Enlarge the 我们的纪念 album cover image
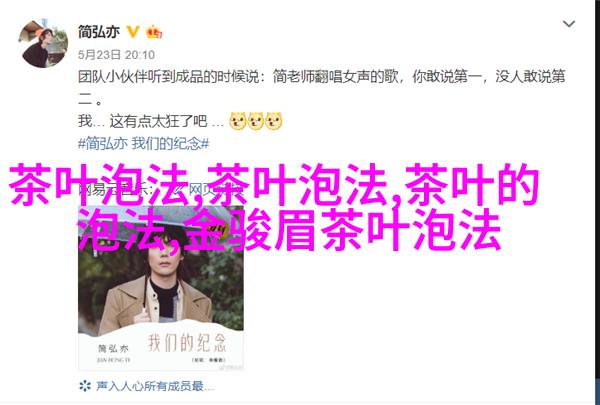Image resolution: width=600 pixels, height=405 pixels. click(161, 289)
